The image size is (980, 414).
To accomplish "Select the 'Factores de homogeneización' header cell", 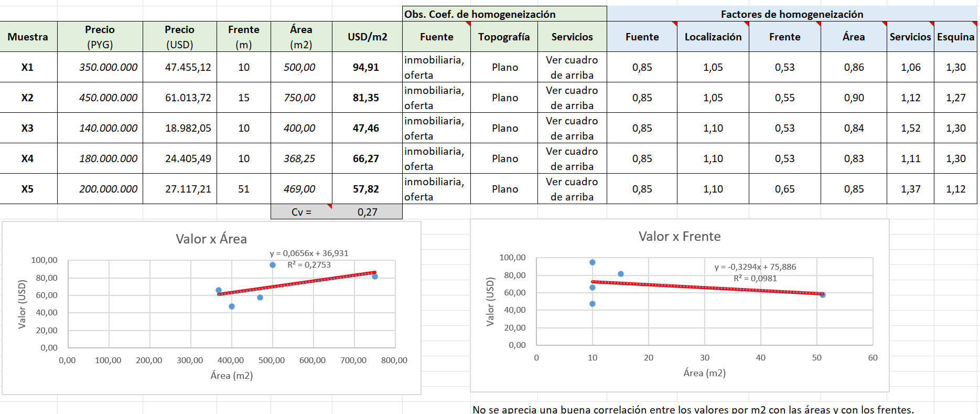I will (x=791, y=14).
